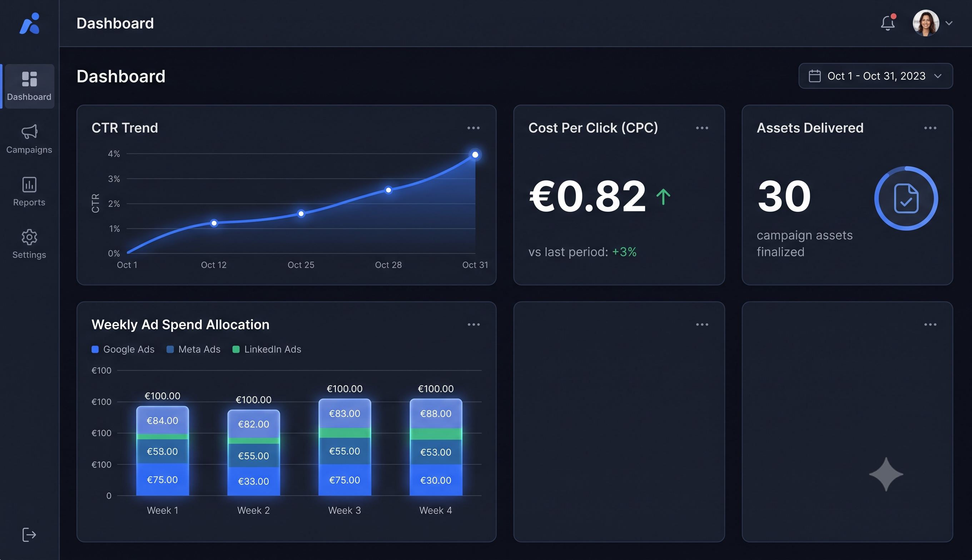972x560 pixels.
Task: Click the user profile avatar
Action: click(x=926, y=23)
